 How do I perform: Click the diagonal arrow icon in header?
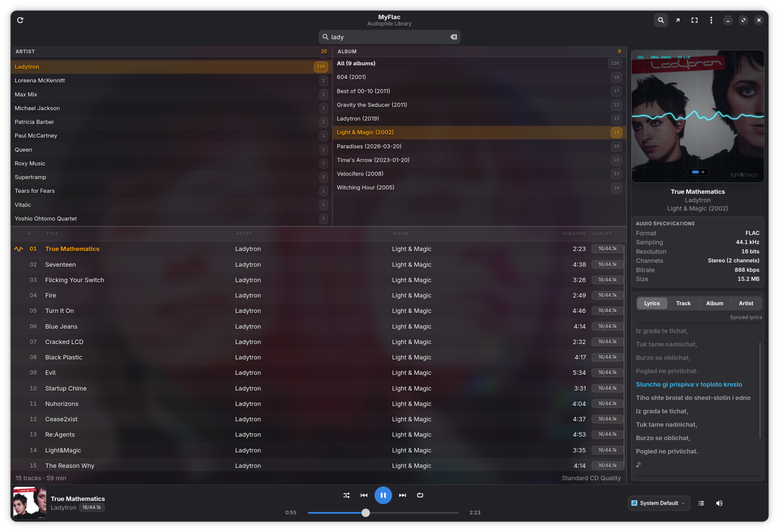(x=677, y=20)
